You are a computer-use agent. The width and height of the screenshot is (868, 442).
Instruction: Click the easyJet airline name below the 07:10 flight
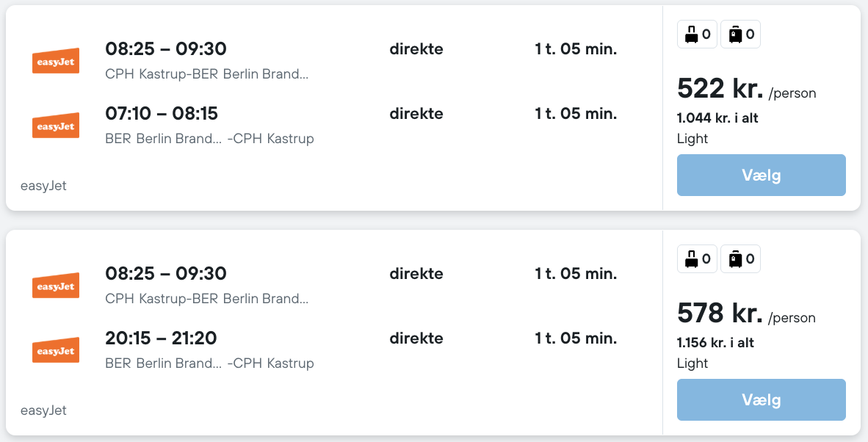pos(43,186)
